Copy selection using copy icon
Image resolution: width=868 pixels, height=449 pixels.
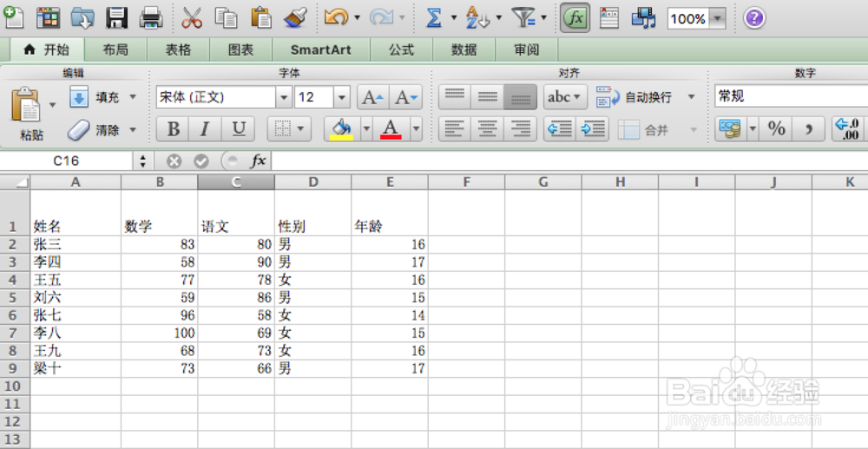coord(226,17)
